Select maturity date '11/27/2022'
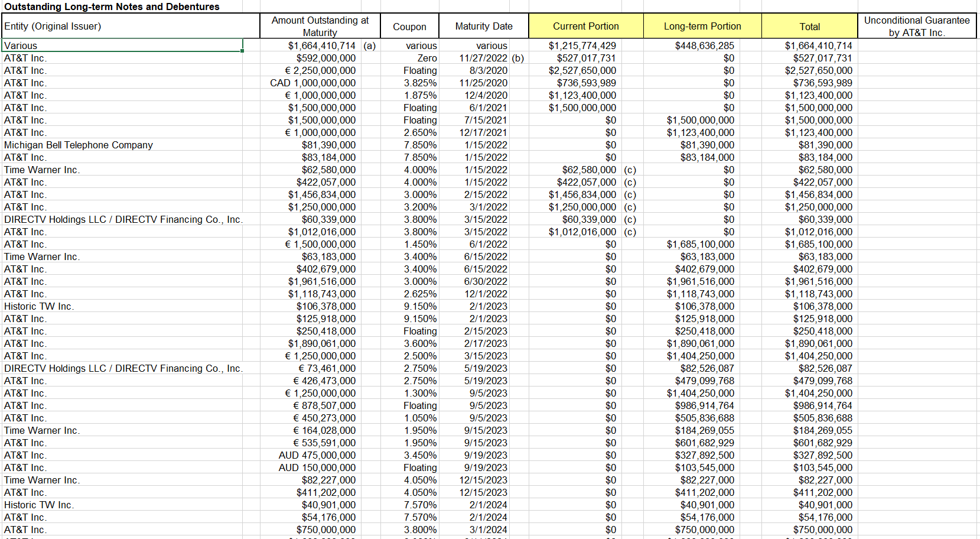Viewport: 980px width, 539px height. [474, 58]
